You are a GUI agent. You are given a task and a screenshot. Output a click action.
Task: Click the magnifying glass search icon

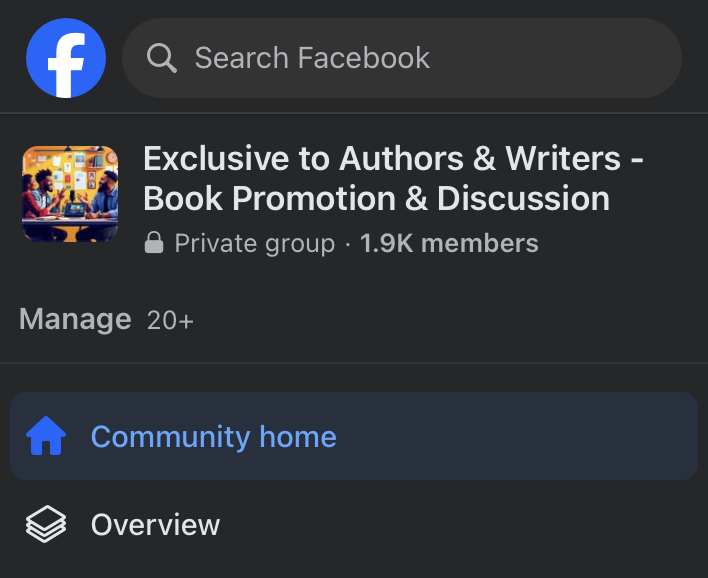(161, 58)
